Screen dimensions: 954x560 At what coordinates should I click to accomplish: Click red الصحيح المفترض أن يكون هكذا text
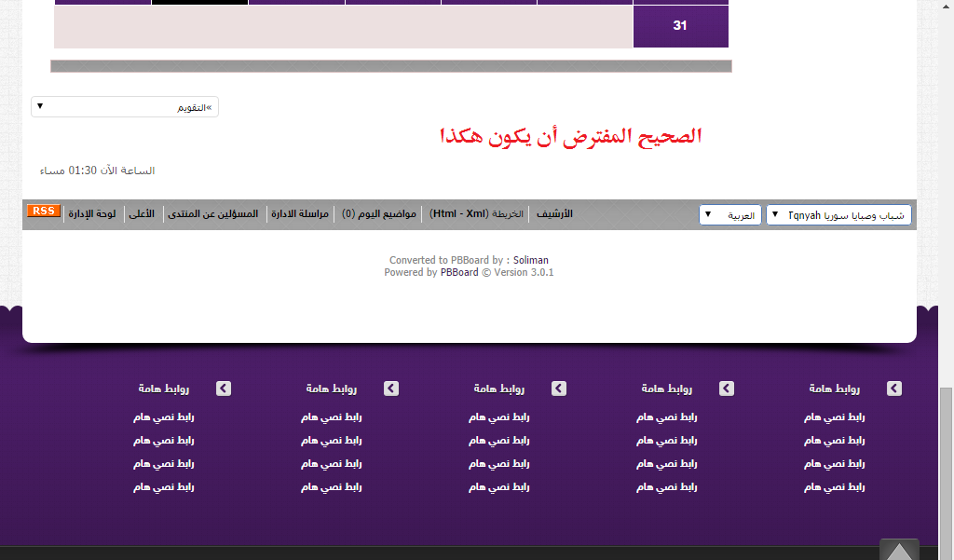click(x=571, y=136)
